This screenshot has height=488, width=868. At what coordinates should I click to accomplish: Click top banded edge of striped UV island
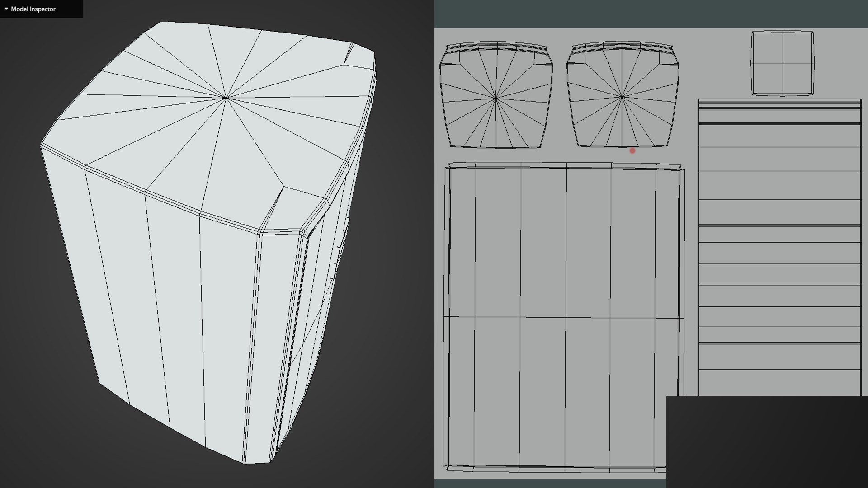[x=779, y=105]
